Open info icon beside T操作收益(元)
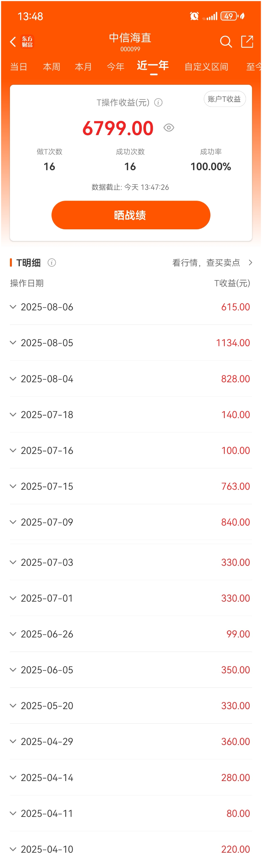The width and height of the screenshot is (262, 868). [x=158, y=103]
